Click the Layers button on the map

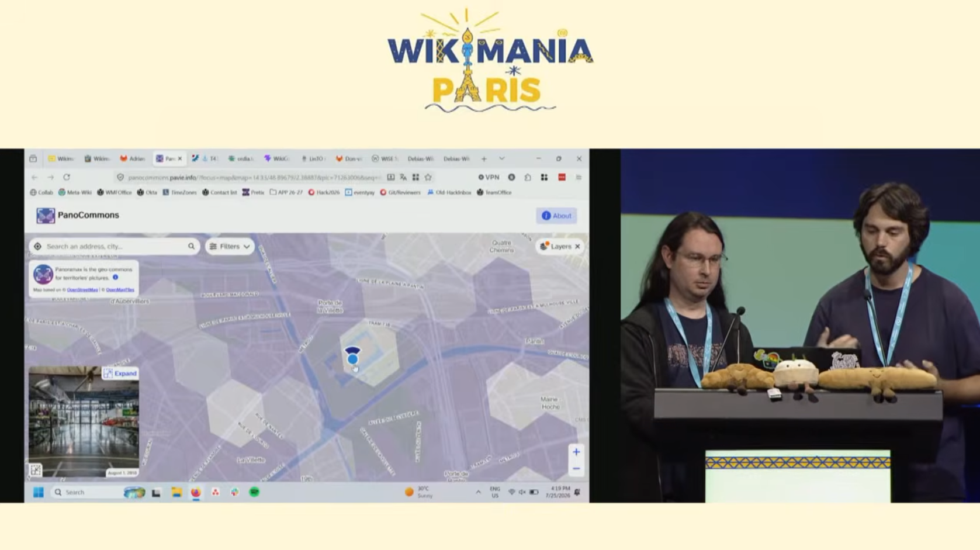click(556, 247)
